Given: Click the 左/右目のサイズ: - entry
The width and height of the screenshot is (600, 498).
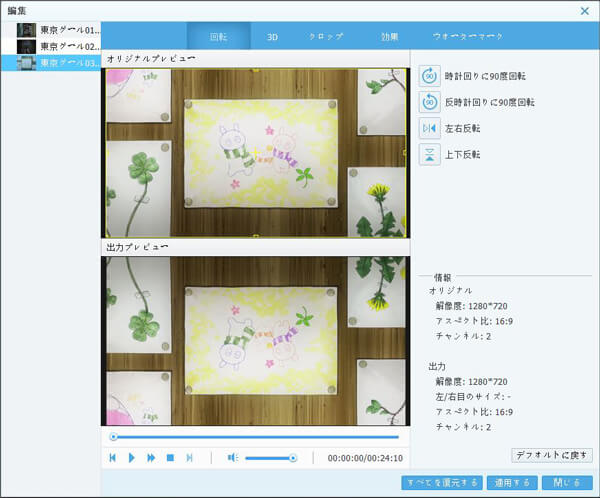Looking at the screenshot, I should tap(473, 397).
